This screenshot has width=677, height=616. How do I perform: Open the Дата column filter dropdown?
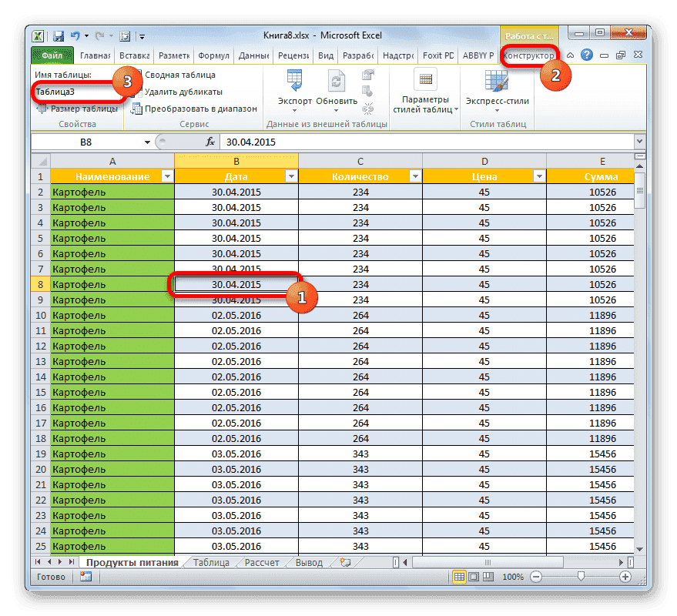(291, 176)
